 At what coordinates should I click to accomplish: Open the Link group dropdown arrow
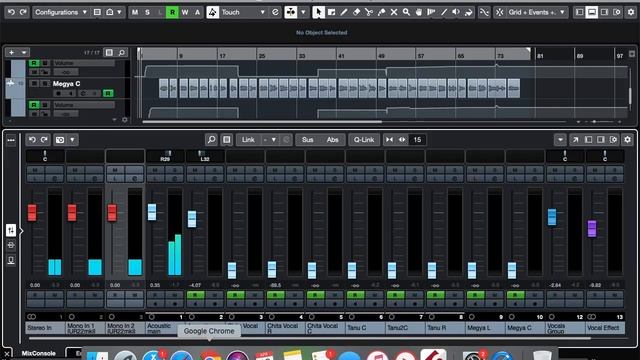[x=274, y=140]
